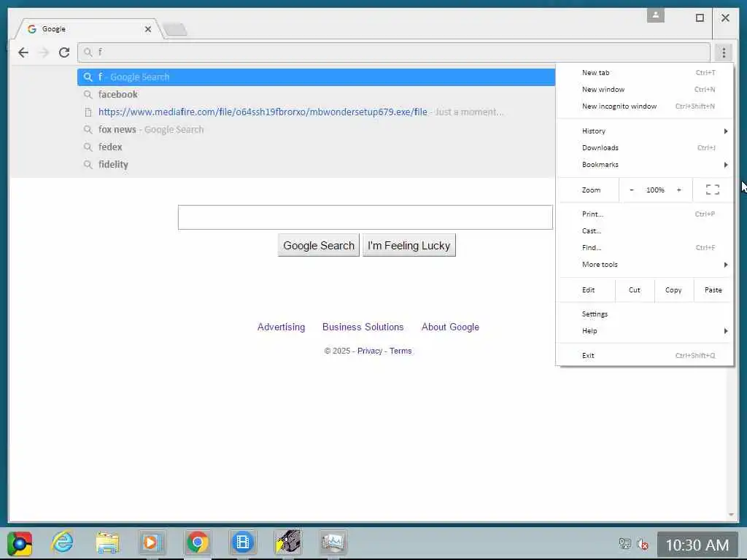Open the Business Solutions link
747x560 pixels.
click(363, 327)
